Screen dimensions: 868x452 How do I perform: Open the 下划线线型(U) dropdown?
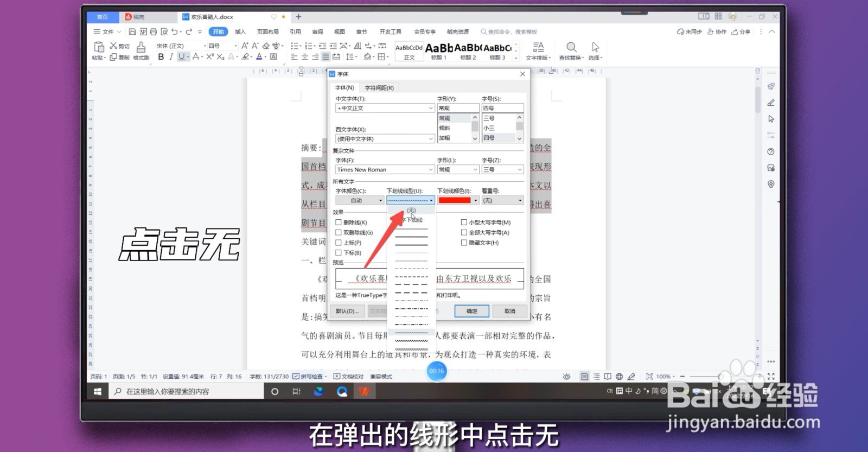tap(411, 200)
